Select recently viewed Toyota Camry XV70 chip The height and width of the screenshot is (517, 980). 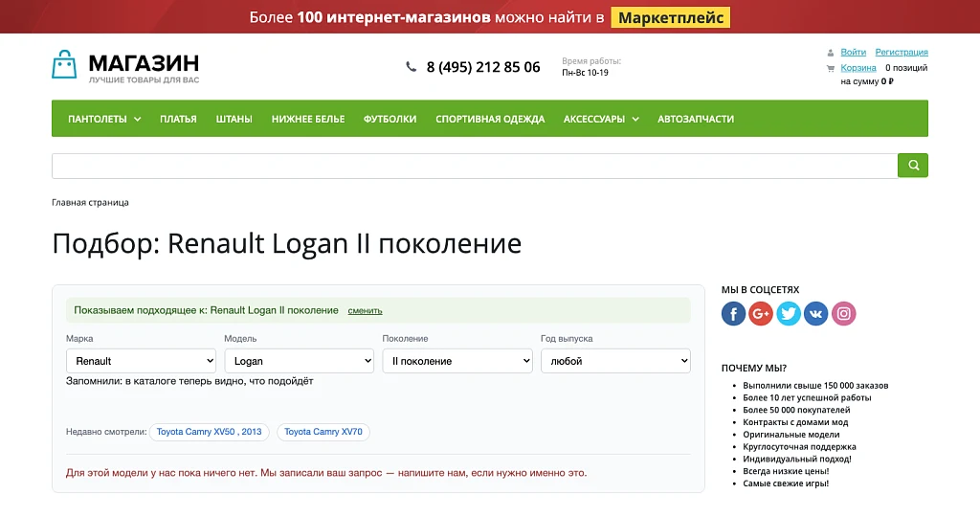click(x=323, y=432)
